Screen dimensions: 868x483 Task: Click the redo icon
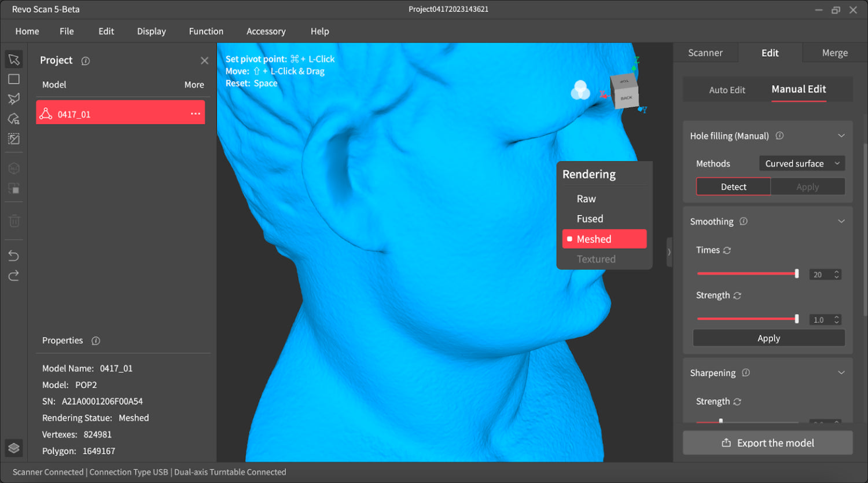[x=14, y=276]
